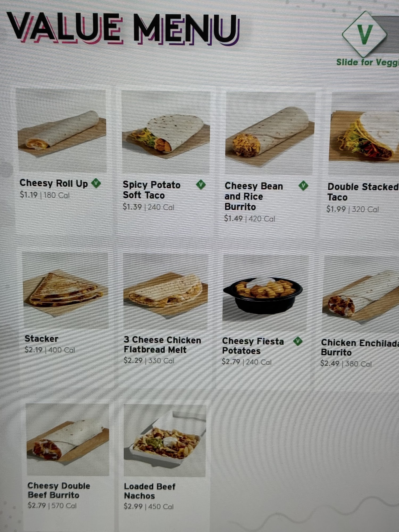The image size is (399, 532).
Task: Click vegetarian badge beside Cheesy Fiesta Potatoes
Action: [x=298, y=341]
